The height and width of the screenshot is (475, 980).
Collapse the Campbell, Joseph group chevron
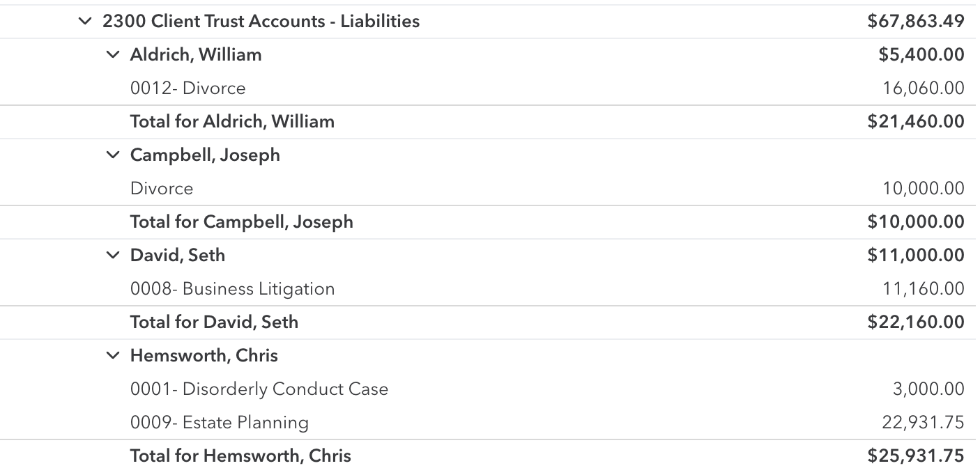[x=113, y=155]
